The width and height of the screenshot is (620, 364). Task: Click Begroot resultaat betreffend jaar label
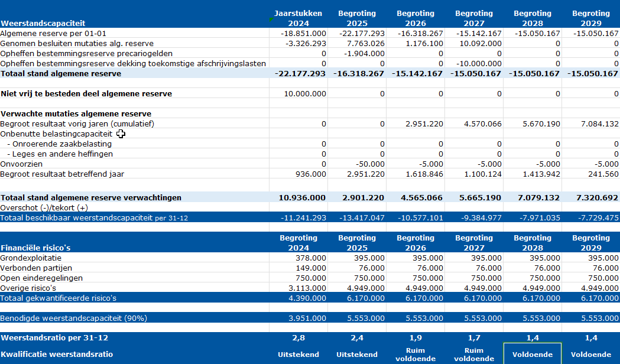click(62, 174)
